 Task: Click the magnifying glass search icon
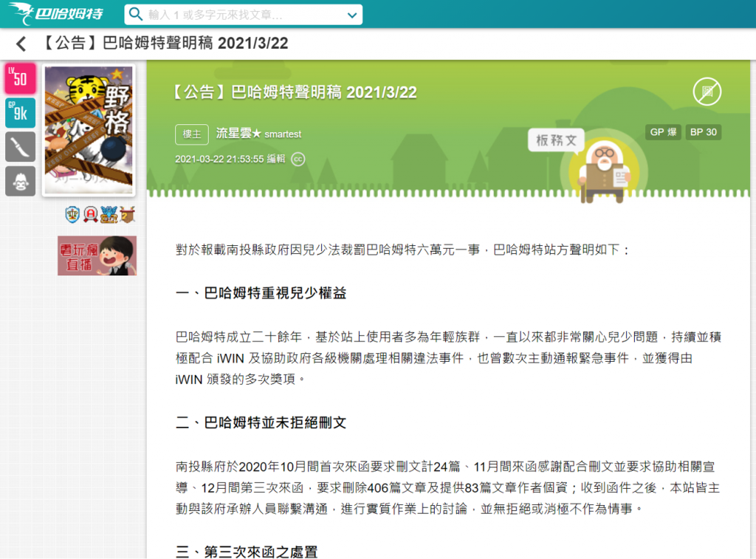point(136,15)
